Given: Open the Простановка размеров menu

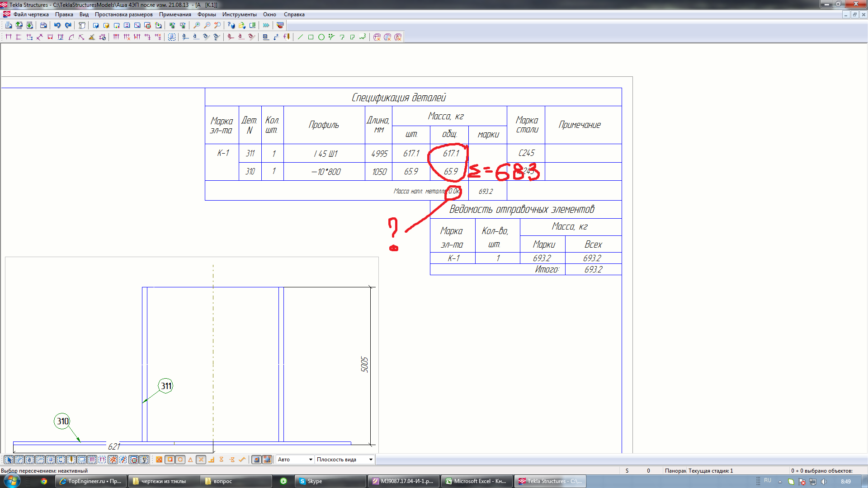Looking at the screenshot, I should click(123, 14).
